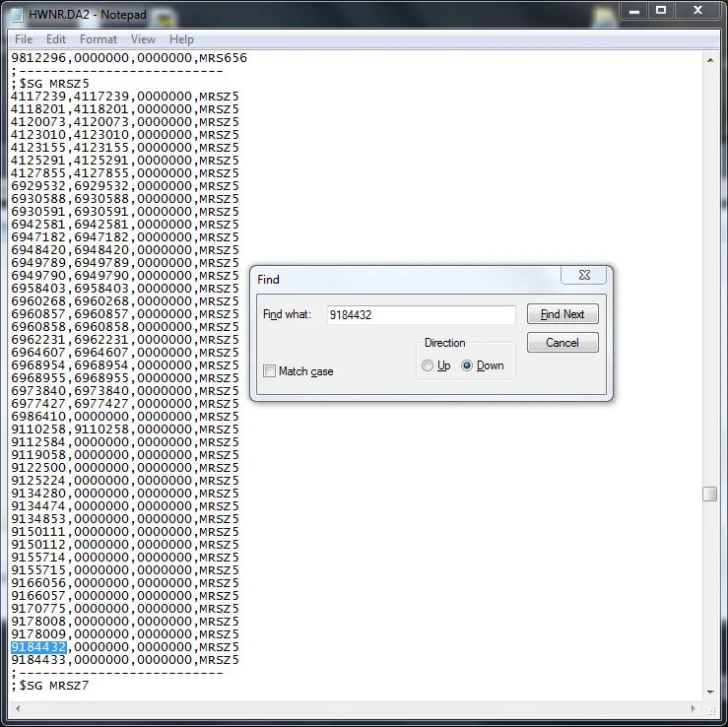728x727 pixels.
Task: Close the Find dialog with its X button
Action: pyautogui.click(x=583, y=277)
